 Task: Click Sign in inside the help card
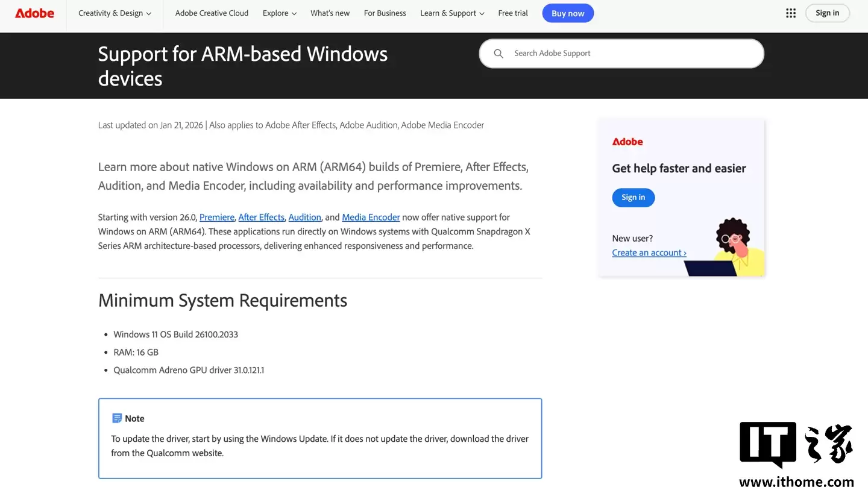[x=633, y=197]
